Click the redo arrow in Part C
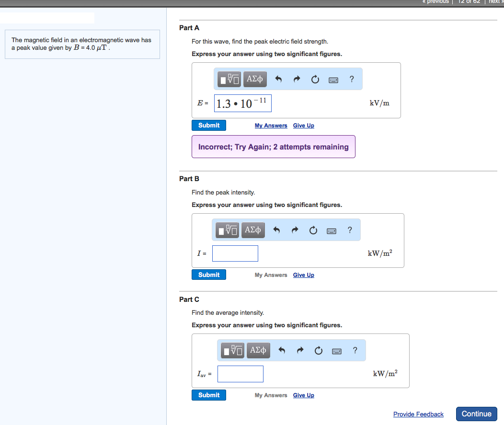This screenshot has width=504, height=425. 300,350
